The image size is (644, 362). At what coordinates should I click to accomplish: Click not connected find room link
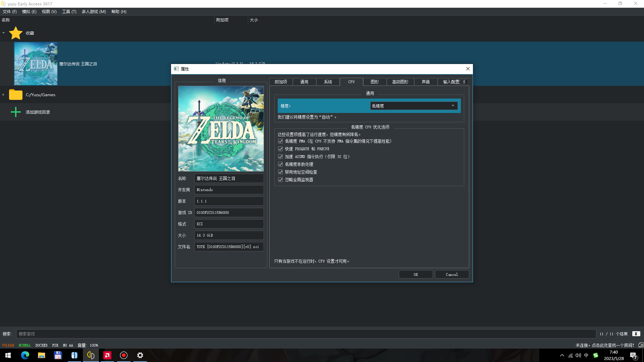click(604, 345)
